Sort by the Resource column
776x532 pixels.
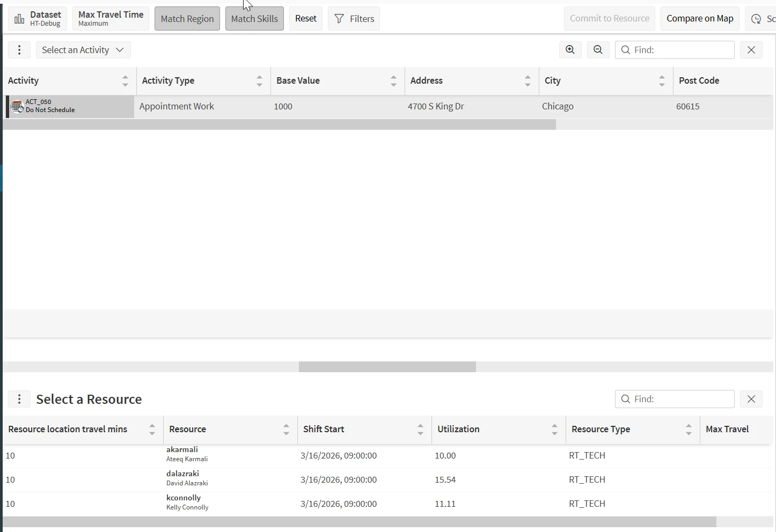click(x=286, y=430)
